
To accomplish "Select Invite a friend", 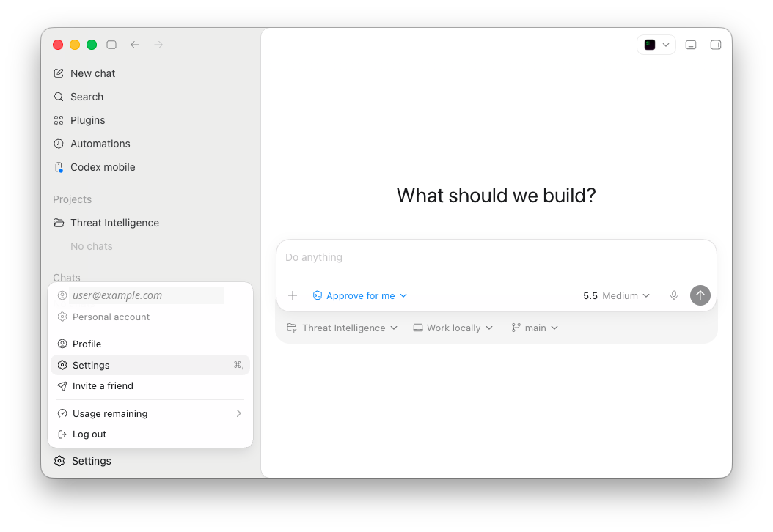I will point(150,385).
